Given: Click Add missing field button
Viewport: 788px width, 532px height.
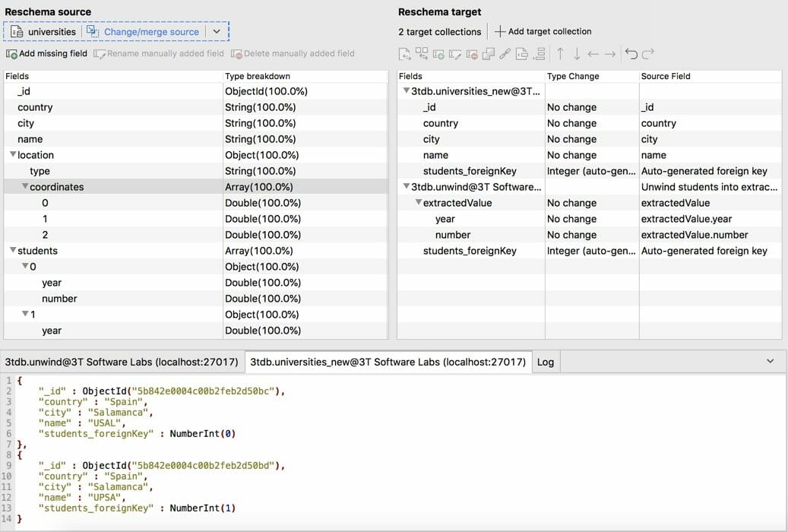Looking at the screenshot, I should point(46,54).
